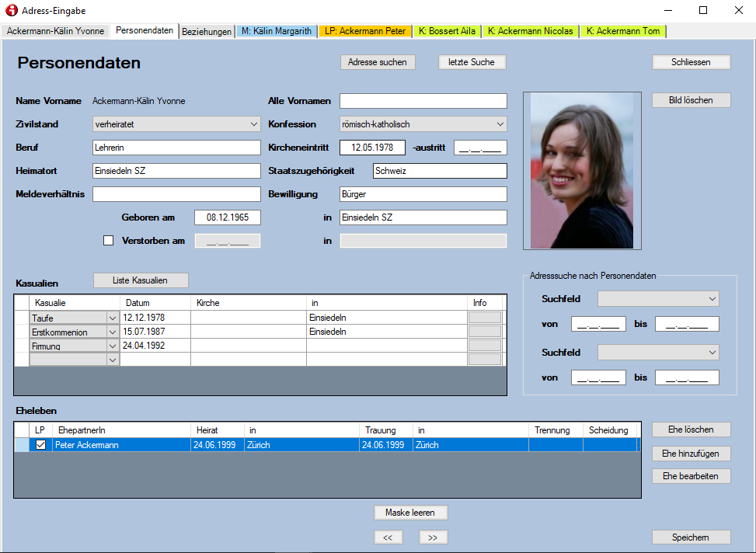Click into the Beruf text field
This screenshot has width=756, height=553.
176,148
